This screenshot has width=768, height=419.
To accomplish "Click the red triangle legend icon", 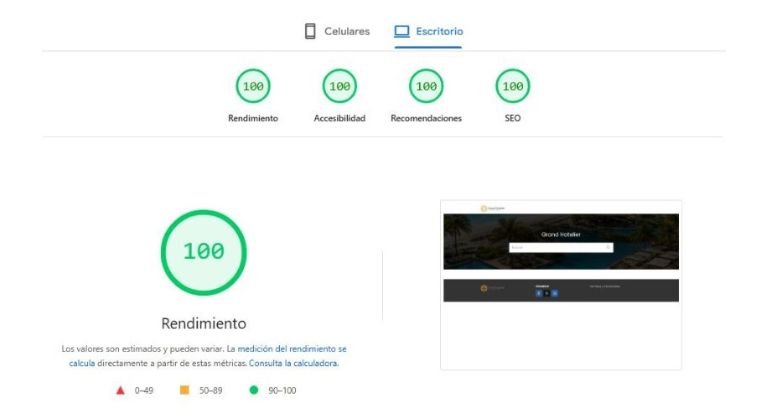I will [x=121, y=390].
